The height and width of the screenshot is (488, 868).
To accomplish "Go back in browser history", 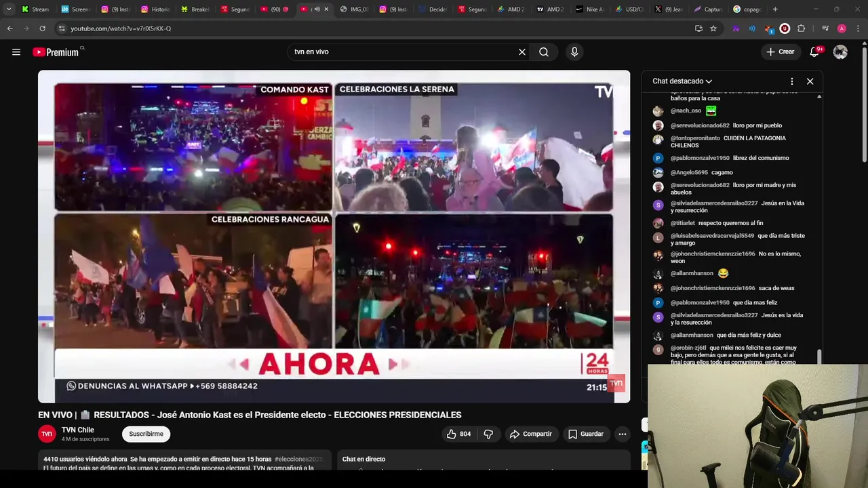I will tap(9, 28).
